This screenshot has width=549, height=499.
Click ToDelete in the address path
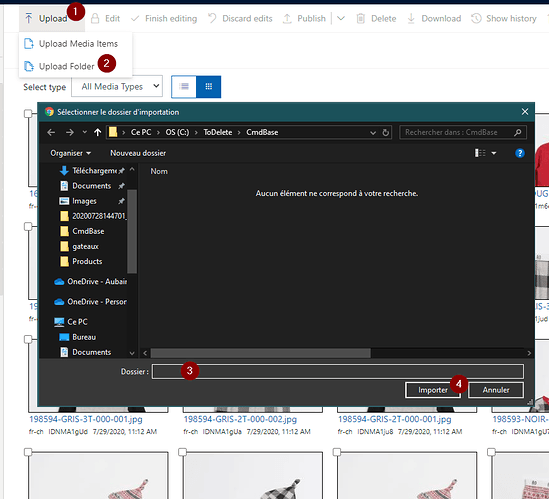[218, 132]
